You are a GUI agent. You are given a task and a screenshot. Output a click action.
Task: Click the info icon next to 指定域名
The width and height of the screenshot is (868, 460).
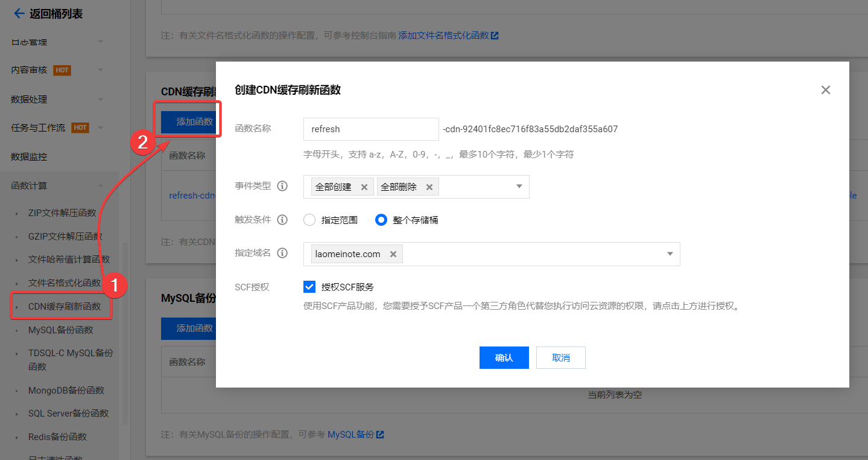(x=282, y=252)
